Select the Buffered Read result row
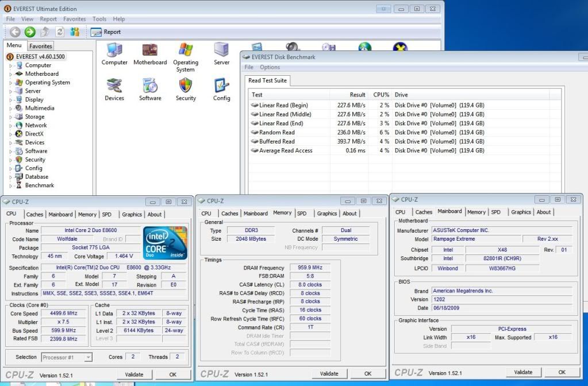The width and height of the screenshot is (588, 386). 405,141
